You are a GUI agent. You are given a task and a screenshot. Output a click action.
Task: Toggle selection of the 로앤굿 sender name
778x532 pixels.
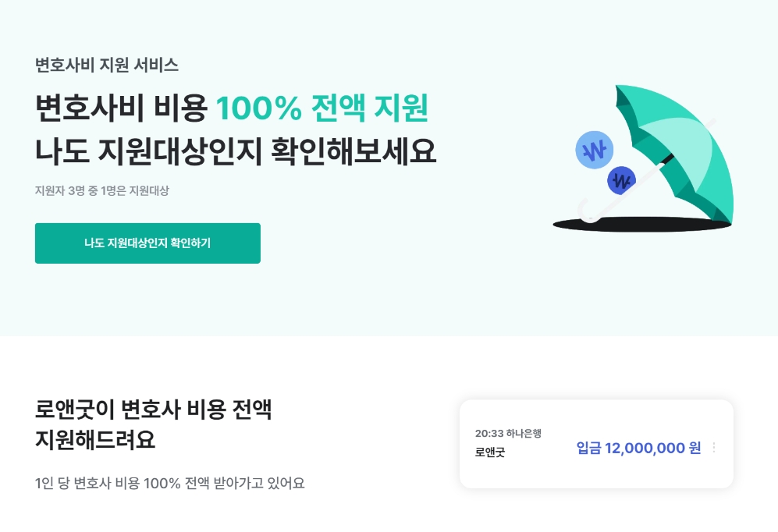[x=489, y=452]
